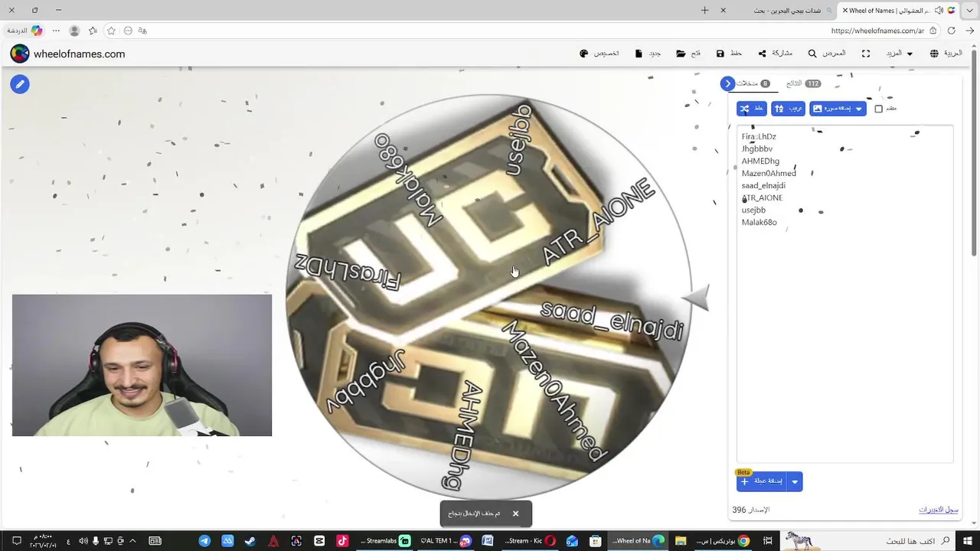Click the Beta add wheel button
This screenshot has width=980, height=551.
[x=762, y=481]
